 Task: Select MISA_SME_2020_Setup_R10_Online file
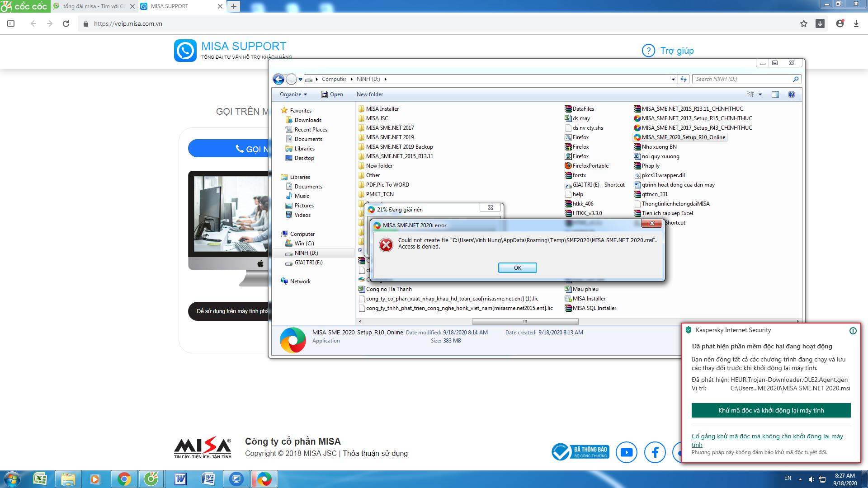point(679,137)
